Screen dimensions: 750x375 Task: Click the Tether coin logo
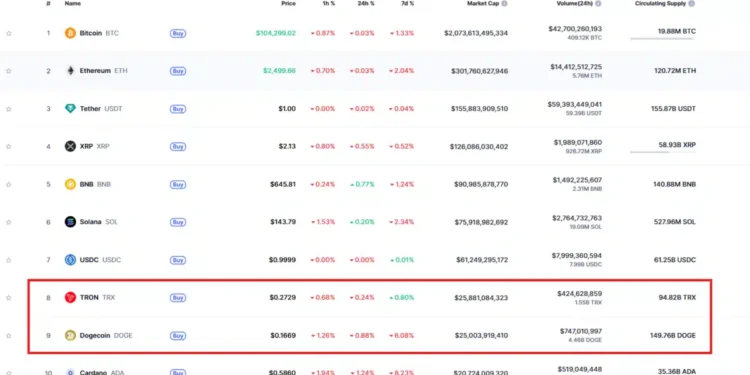click(70, 109)
